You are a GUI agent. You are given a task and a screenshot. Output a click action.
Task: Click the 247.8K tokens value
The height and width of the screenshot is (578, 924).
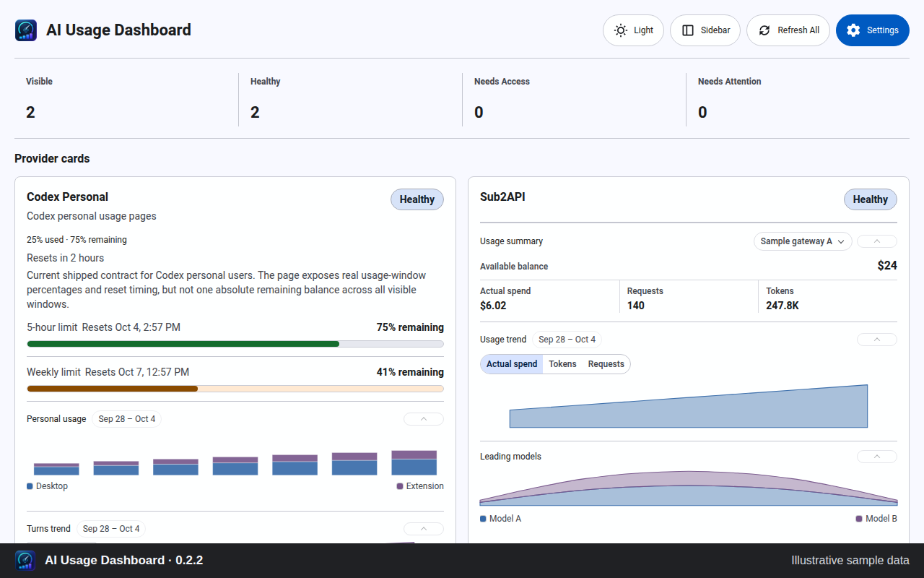click(783, 306)
